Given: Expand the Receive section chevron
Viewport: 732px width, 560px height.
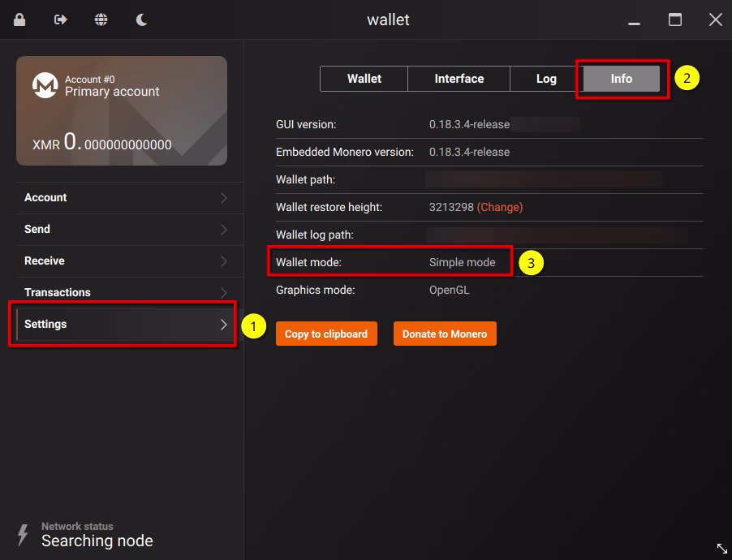Looking at the screenshot, I should click(224, 261).
